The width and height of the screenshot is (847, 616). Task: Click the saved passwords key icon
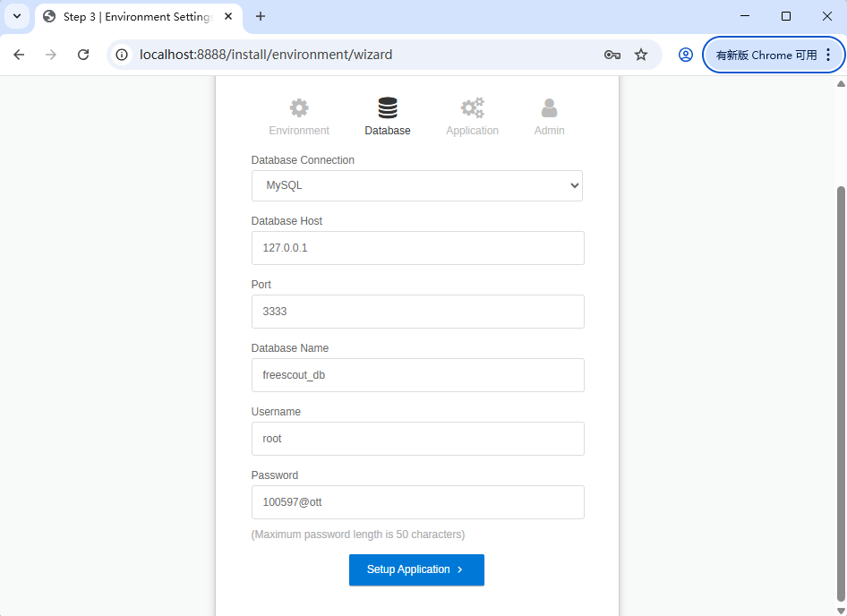point(612,55)
